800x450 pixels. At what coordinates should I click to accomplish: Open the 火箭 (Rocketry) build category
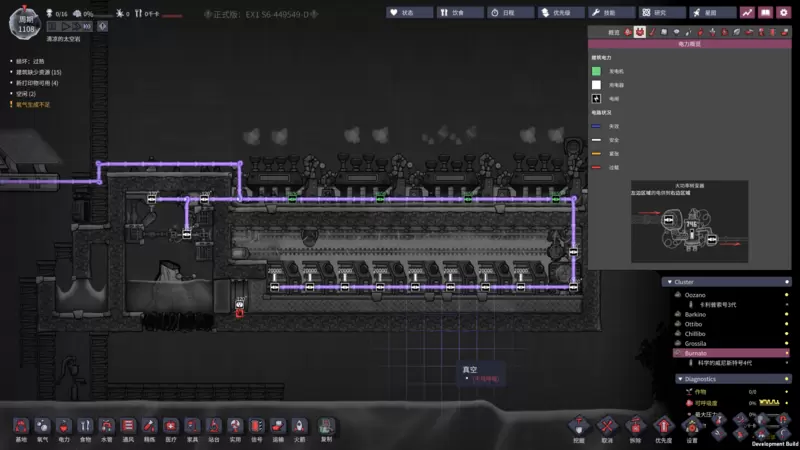click(299, 430)
